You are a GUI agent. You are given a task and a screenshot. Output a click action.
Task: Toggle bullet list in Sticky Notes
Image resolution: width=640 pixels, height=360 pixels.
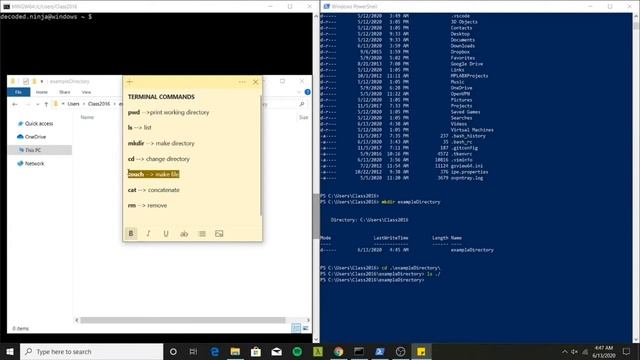pyautogui.click(x=202, y=233)
